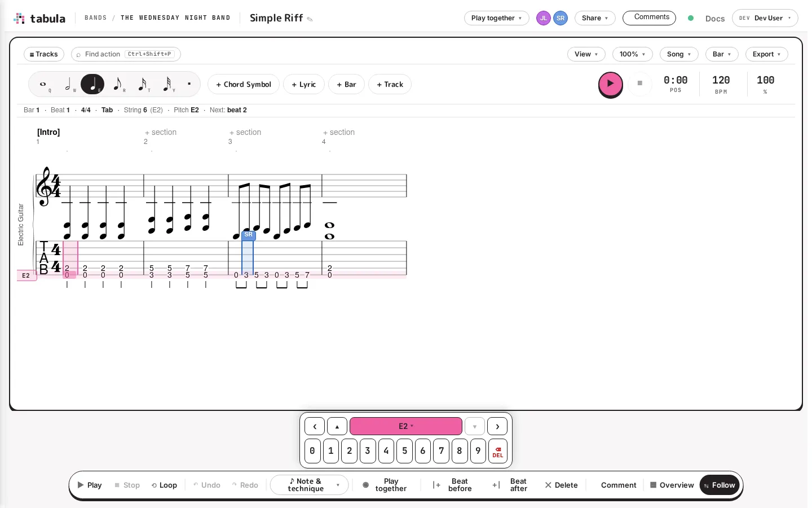Open the Song menu
The height and width of the screenshot is (508, 812).
point(679,54)
